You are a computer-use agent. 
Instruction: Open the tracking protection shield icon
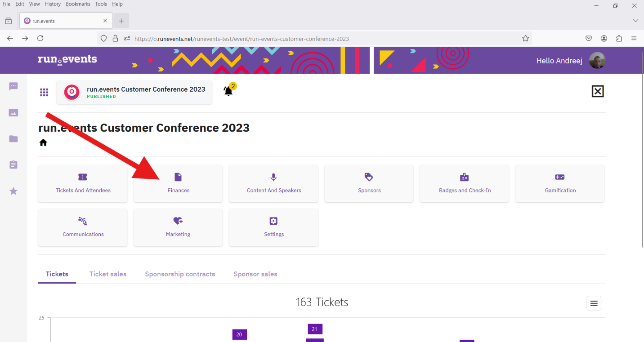tap(103, 39)
